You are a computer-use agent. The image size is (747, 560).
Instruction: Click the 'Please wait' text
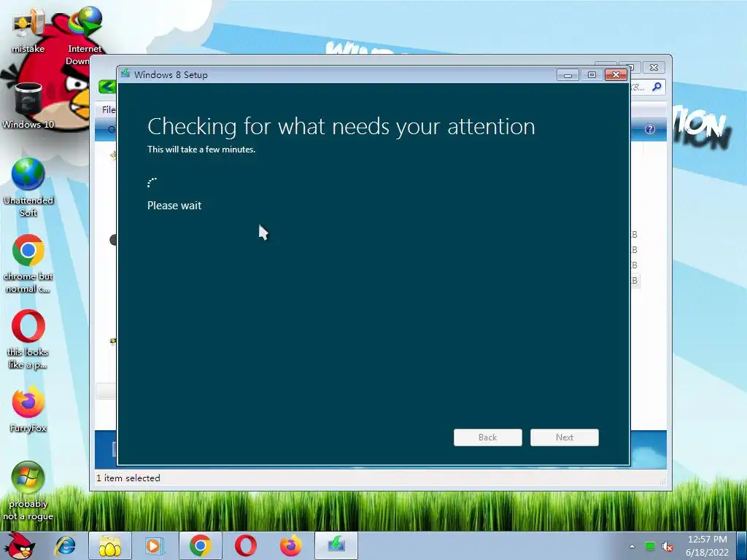coord(174,206)
